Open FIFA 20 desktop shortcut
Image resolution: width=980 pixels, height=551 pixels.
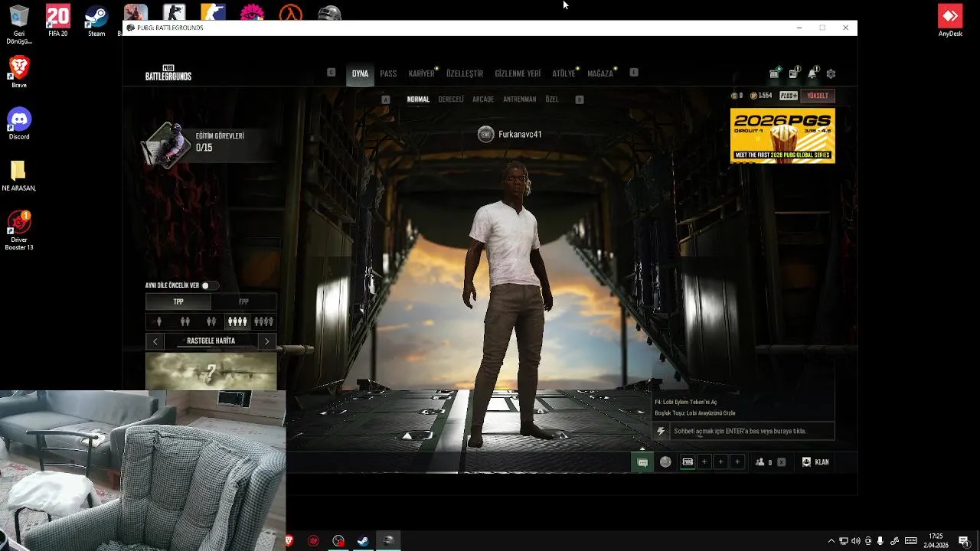point(58,21)
